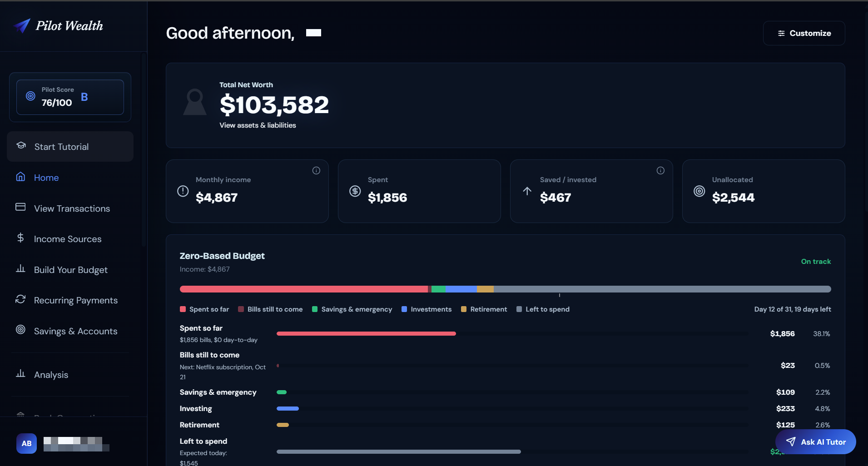This screenshot has width=868, height=466.
Task: Go to Income Sources page
Action: point(70,239)
